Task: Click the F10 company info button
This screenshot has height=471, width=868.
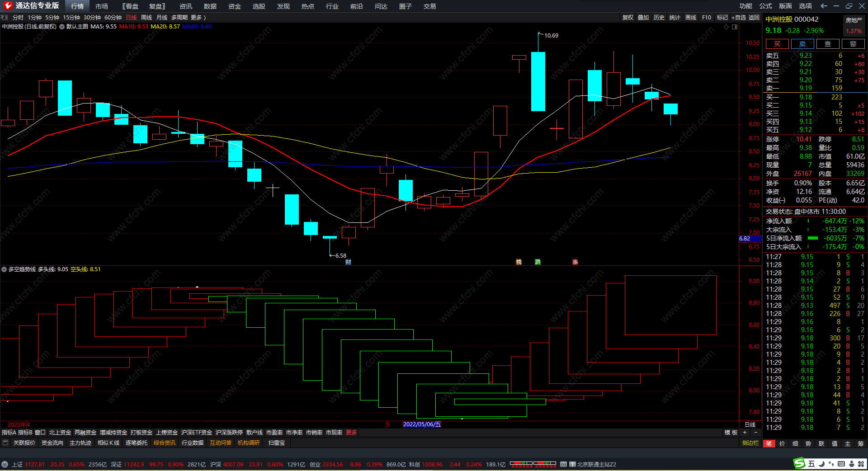Action: [707, 17]
